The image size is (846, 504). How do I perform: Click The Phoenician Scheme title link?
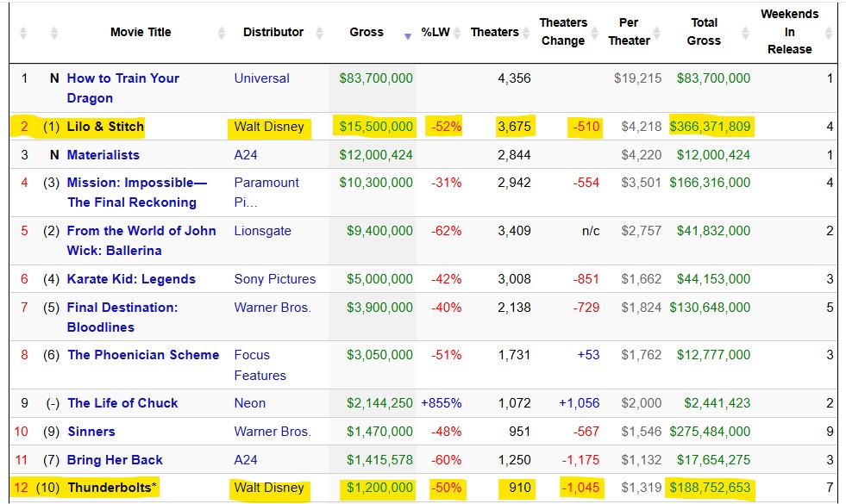143,355
